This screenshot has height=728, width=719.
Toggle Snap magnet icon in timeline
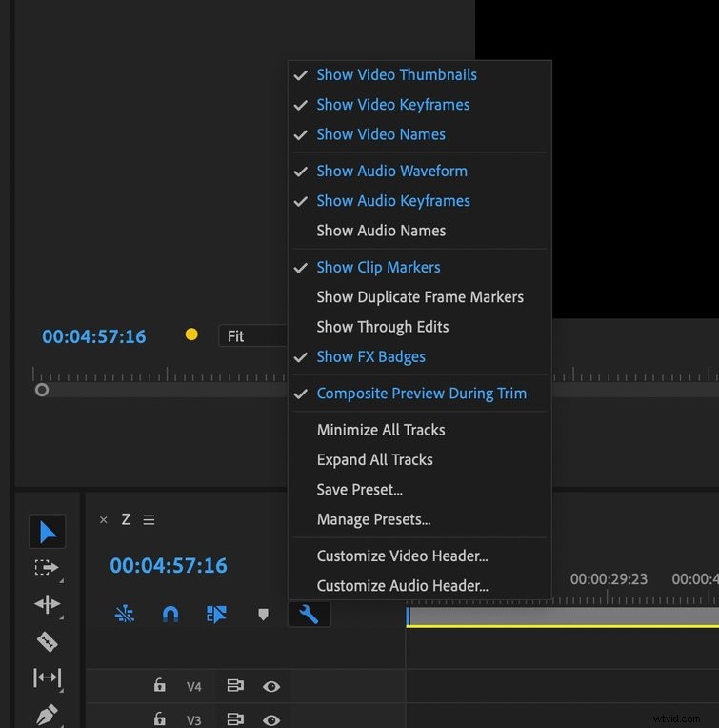point(170,614)
